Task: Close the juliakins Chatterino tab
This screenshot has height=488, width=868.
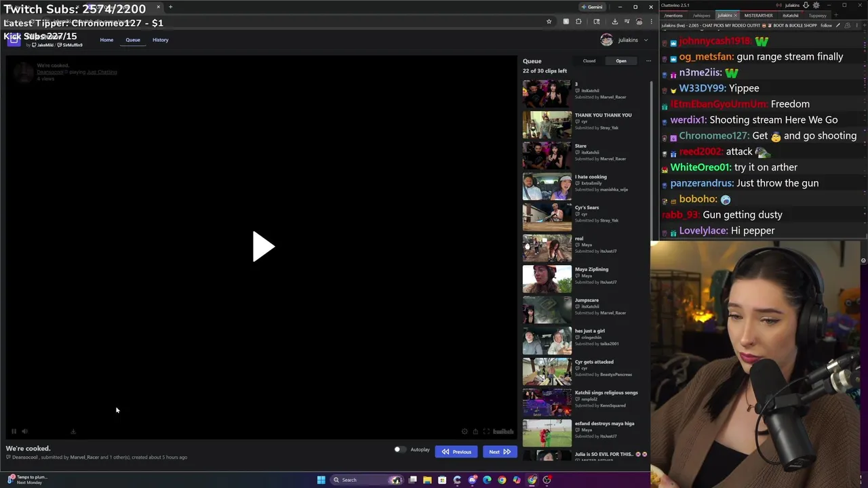Action: point(736,15)
